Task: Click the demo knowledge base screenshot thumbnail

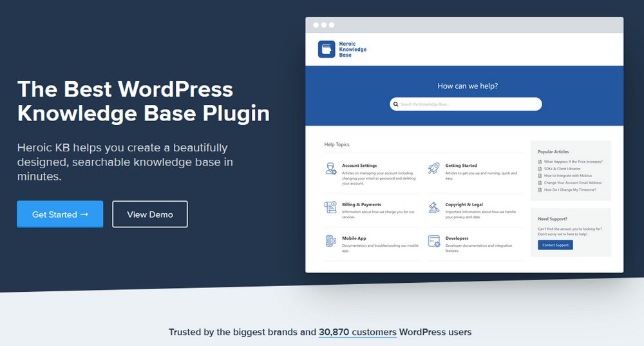Action: (464, 144)
